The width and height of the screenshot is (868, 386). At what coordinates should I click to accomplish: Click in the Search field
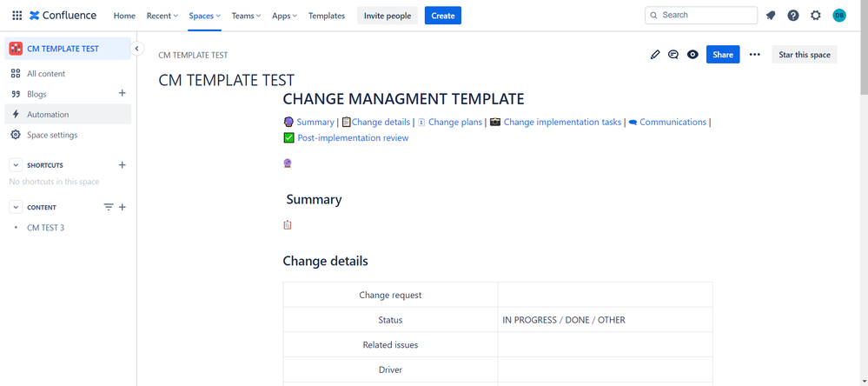coord(701,16)
